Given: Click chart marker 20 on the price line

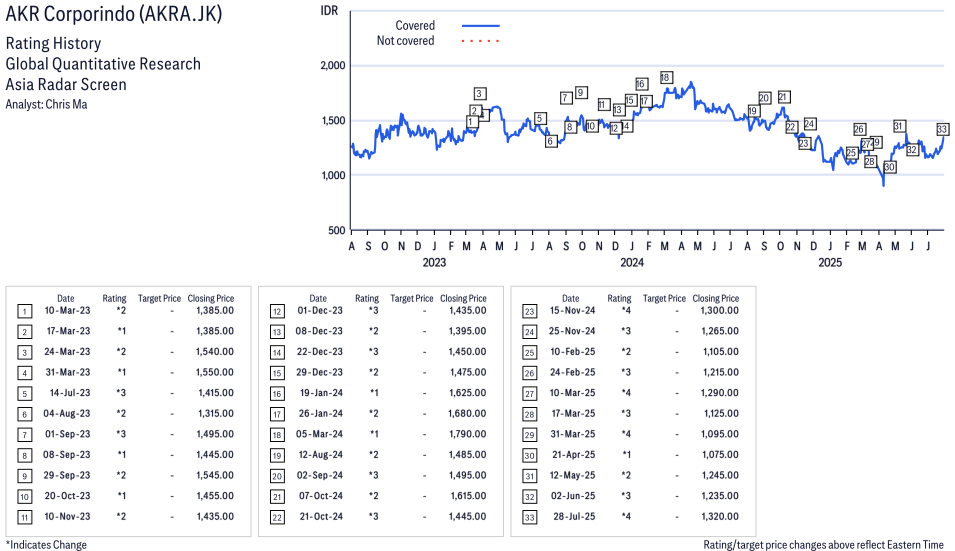Looking at the screenshot, I should [764, 98].
